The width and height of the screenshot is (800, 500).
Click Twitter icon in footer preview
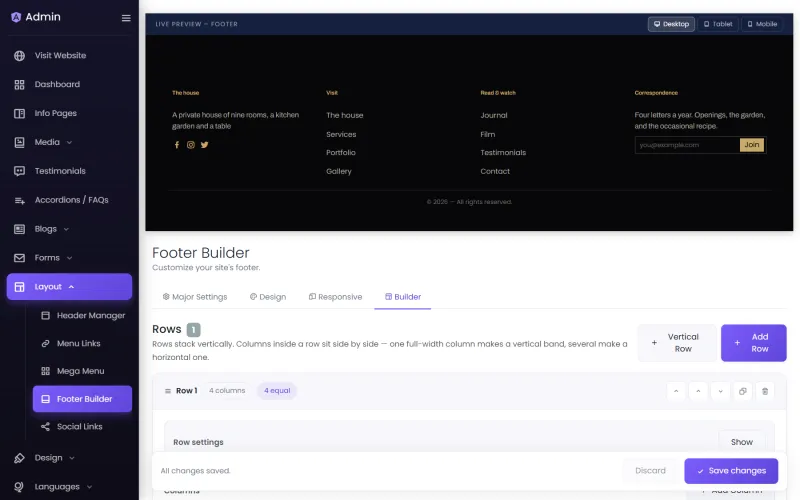pos(205,145)
